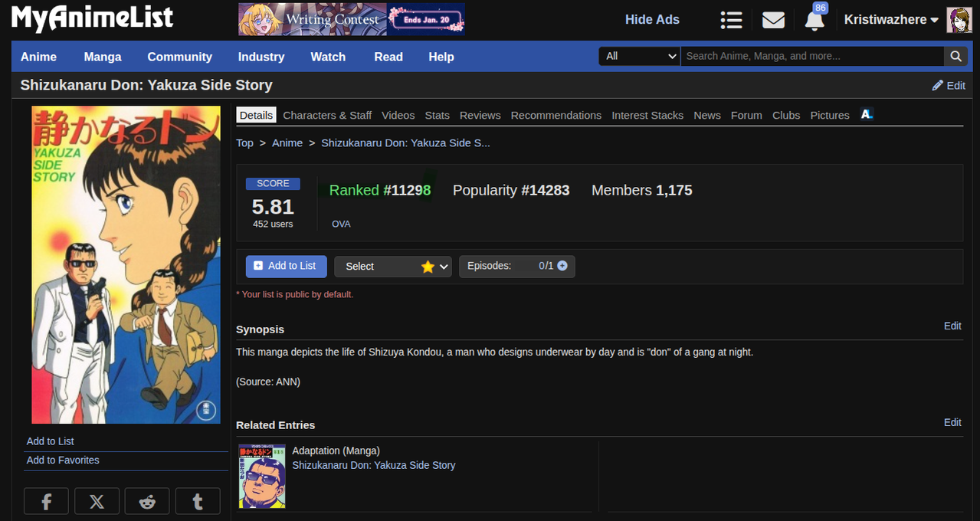Open the Industry menu
This screenshot has height=521, width=980.
point(261,57)
